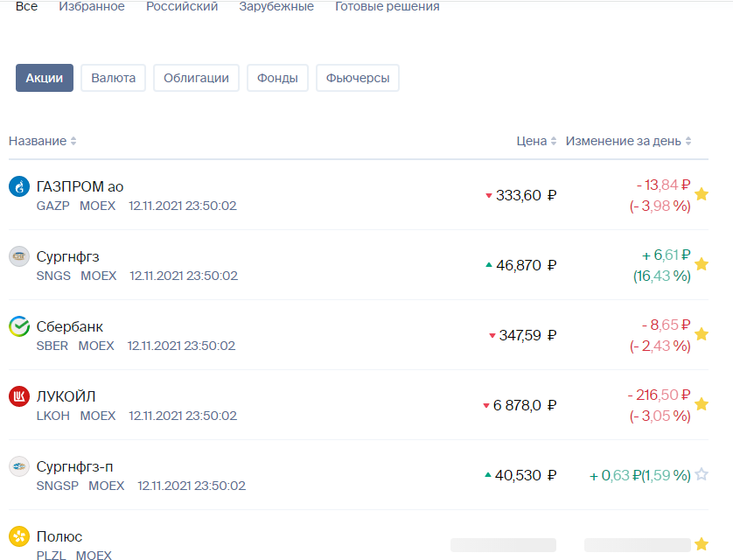Image resolution: width=733 pixels, height=560 pixels.
Task: Toggle favorite star for Сургнфгз SNGS
Action: [x=702, y=264]
